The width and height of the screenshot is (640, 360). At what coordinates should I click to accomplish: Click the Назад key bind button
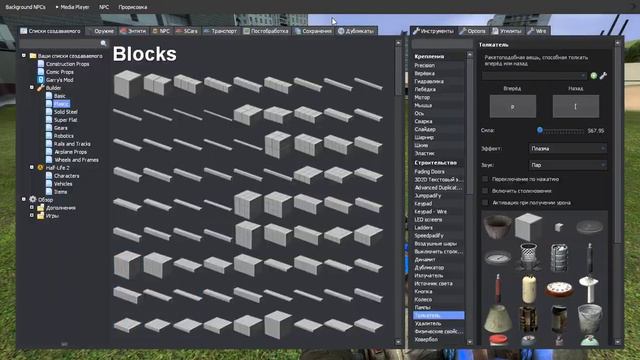pos(576,107)
